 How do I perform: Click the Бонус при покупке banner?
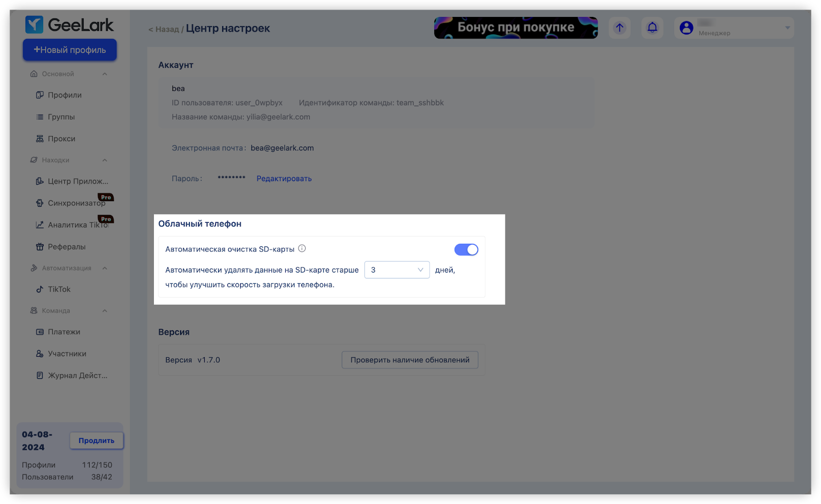(516, 28)
